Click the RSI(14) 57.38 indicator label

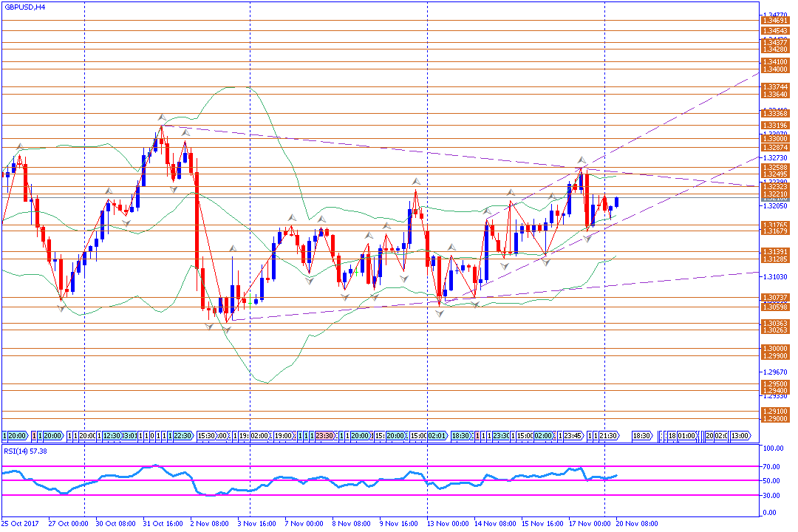(25, 451)
